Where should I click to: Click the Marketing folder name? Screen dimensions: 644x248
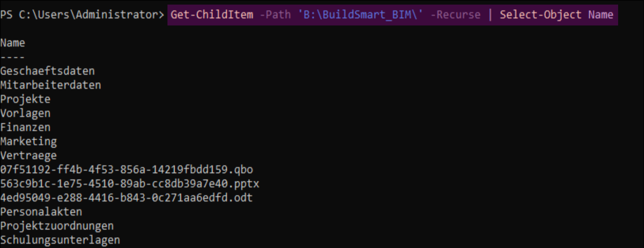tap(28, 142)
